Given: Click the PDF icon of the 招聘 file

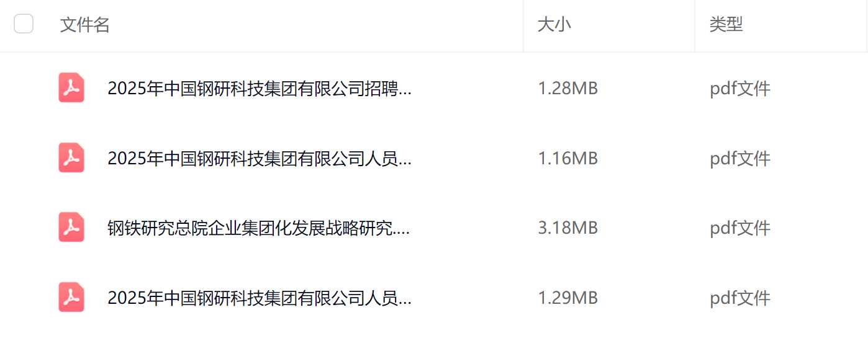Looking at the screenshot, I should tap(71, 87).
